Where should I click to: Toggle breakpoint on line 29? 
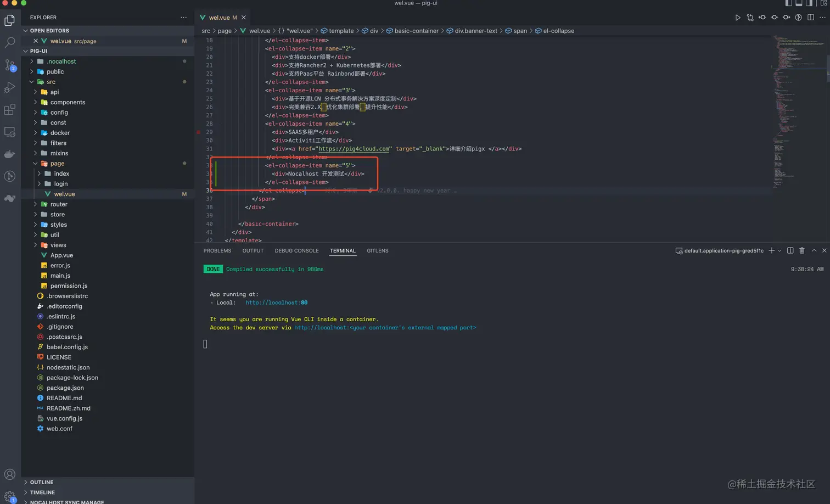198,132
